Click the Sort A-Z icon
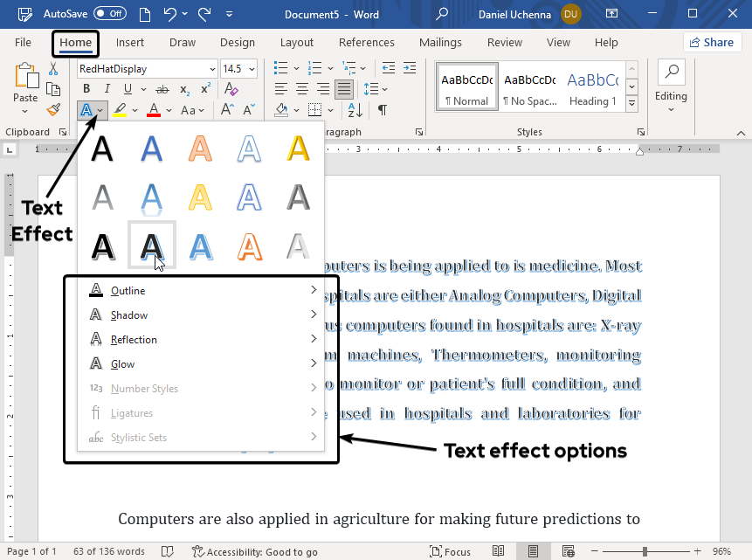 click(355, 110)
